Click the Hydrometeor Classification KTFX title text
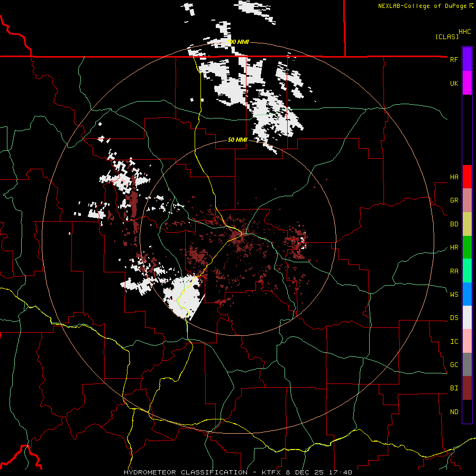 click(x=237, y=472)
